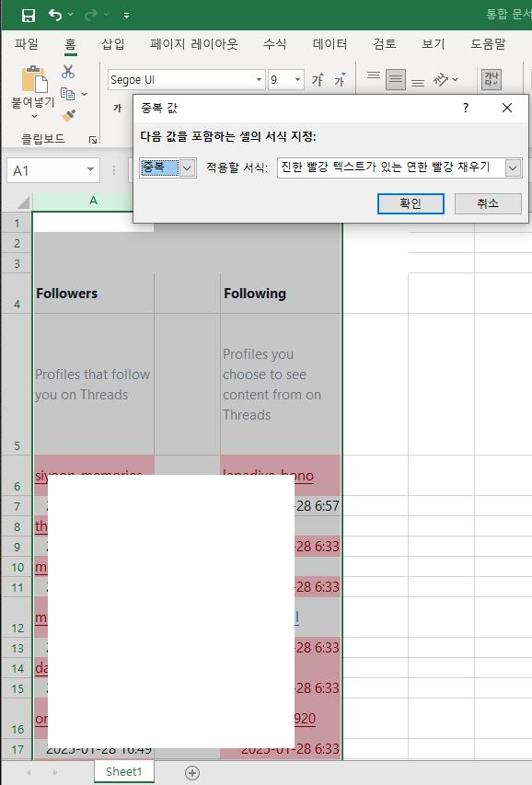This screenshot has height=785, width=532.
Task: Click the decrease font size icon
Action: (x=341, y=79)
